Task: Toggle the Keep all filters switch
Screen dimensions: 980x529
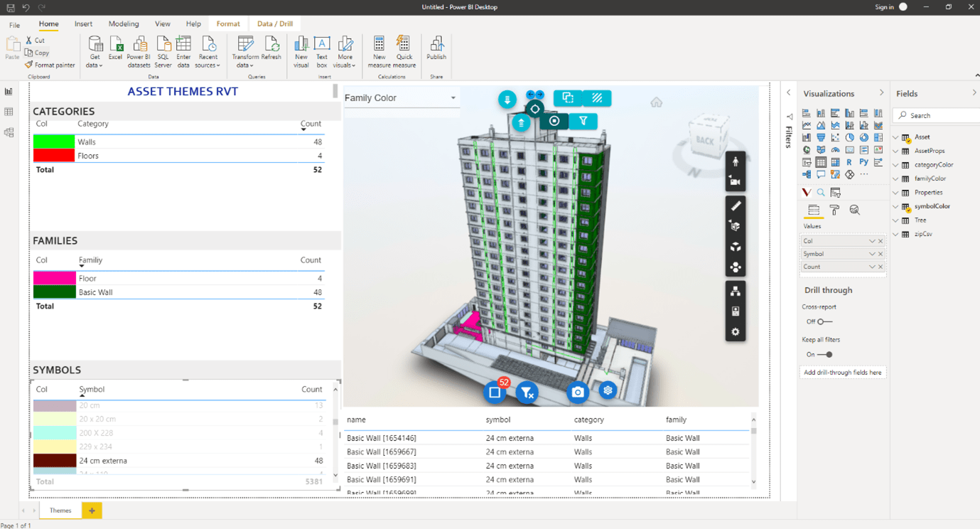Action: pos(825,354)
